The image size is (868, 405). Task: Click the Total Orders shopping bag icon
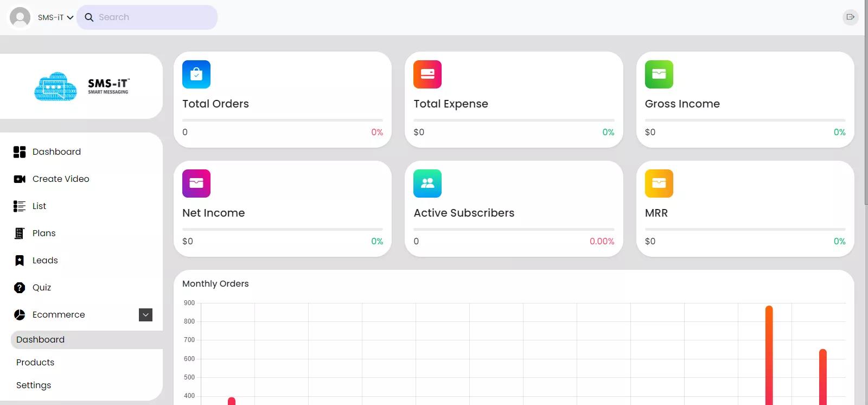click(x=196, y=74)
